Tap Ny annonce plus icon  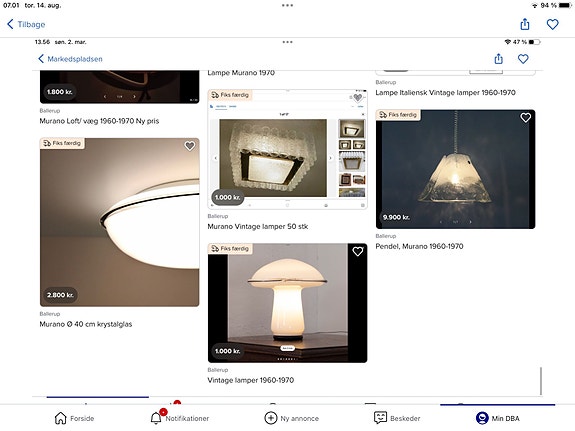pyautogui.click(x=271, y=418)
